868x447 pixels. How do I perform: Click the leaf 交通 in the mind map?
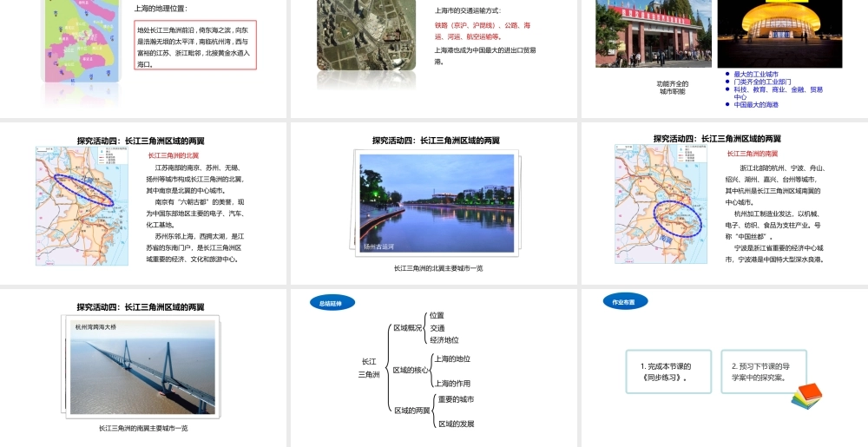pyautogui.click(x=437, y=328)
